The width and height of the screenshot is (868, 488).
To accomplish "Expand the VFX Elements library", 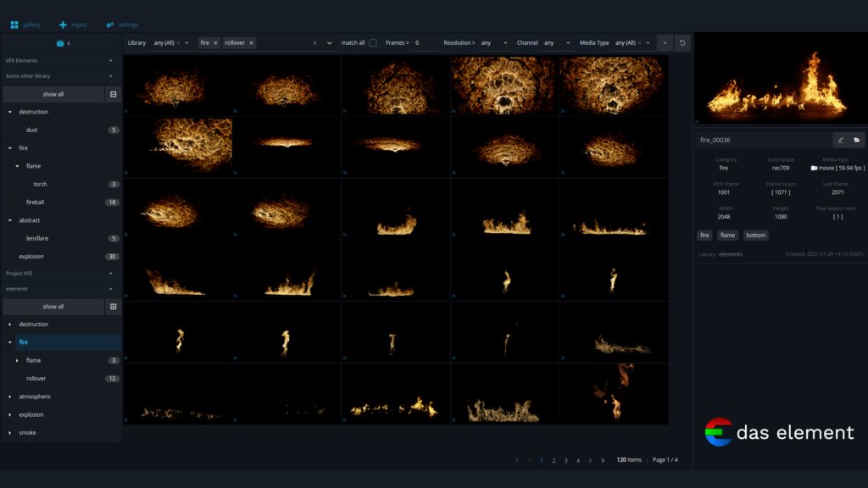I will coord(111,61).
